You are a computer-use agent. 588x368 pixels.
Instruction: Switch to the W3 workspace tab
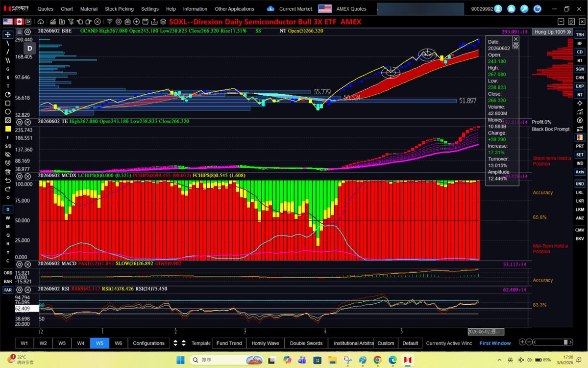pos(62,343)
